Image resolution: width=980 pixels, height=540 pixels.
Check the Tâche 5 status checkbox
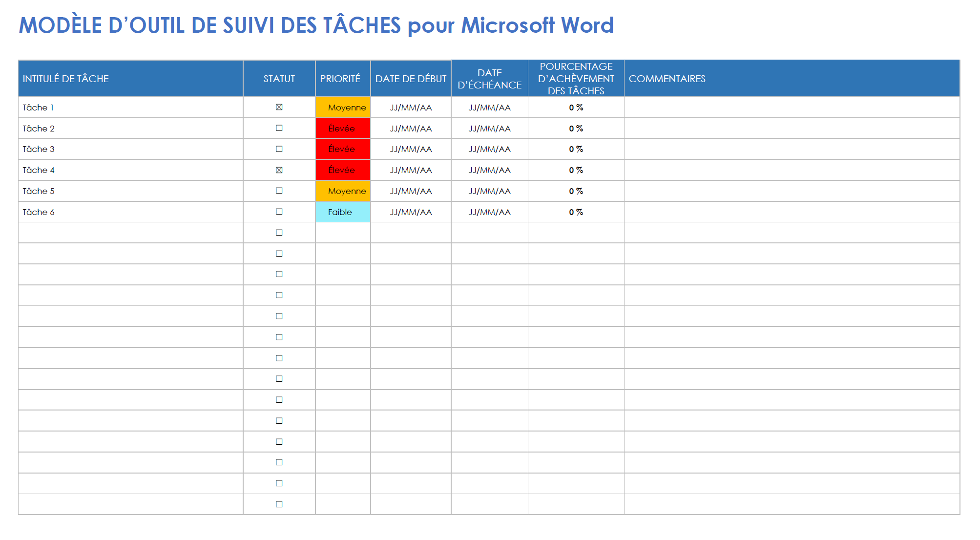279,191
